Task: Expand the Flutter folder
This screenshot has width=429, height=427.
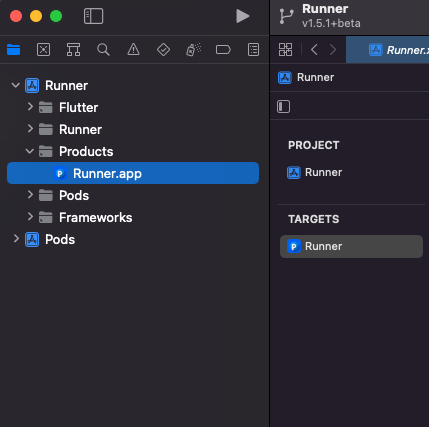Action: coord(30,107)
